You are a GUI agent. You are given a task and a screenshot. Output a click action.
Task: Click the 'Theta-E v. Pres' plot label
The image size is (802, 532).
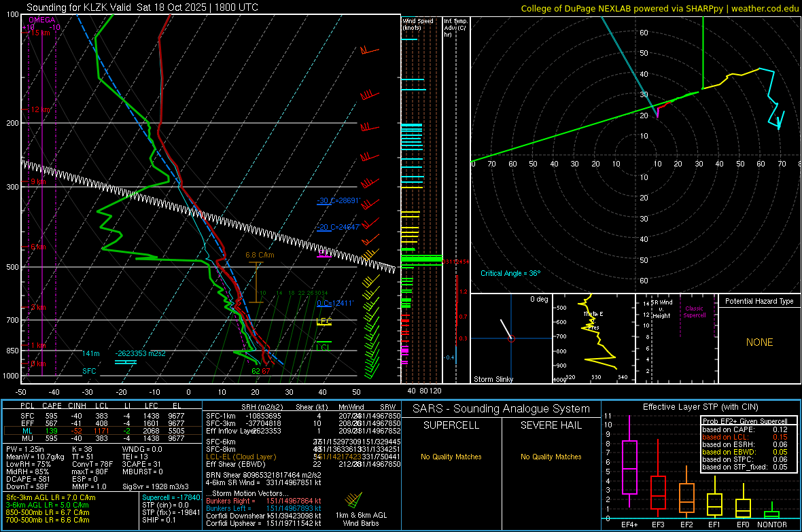click(593, 320)
